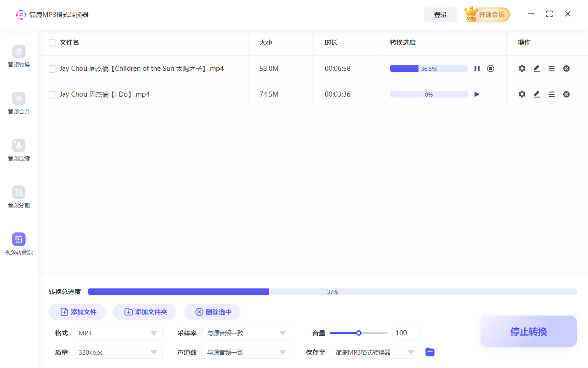Screen dimensions: 588x368
Task: Click the edit pencil for Children of the Sun row
Action: (x=537, y=69)
